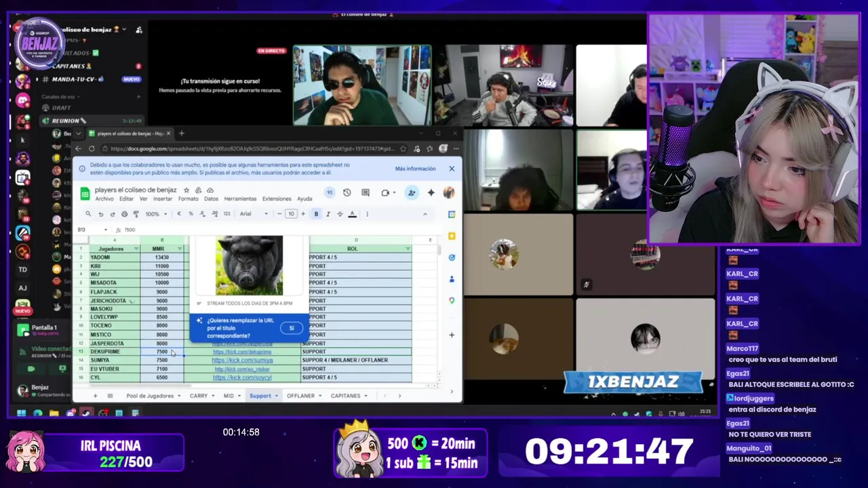Image resolution: width=868 pixels, height=488 pixels.
Task: Open the Extensiones menu
Action: coord(277,199)
